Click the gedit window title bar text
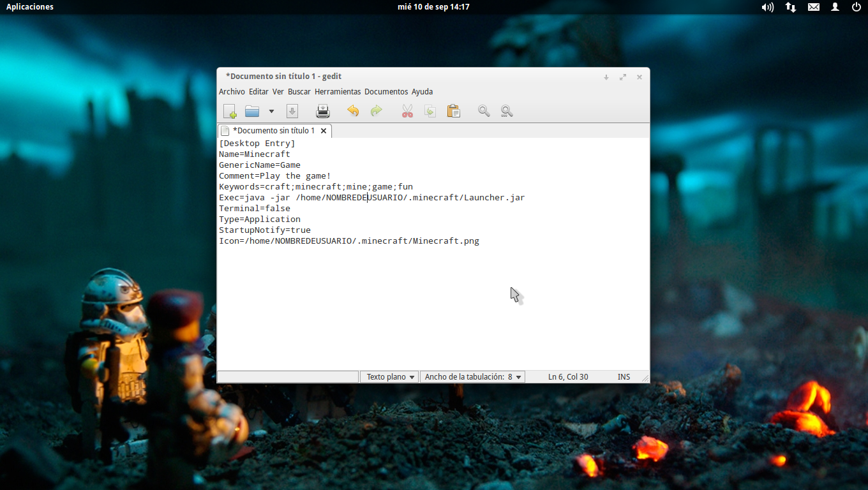 pos(284,77)
